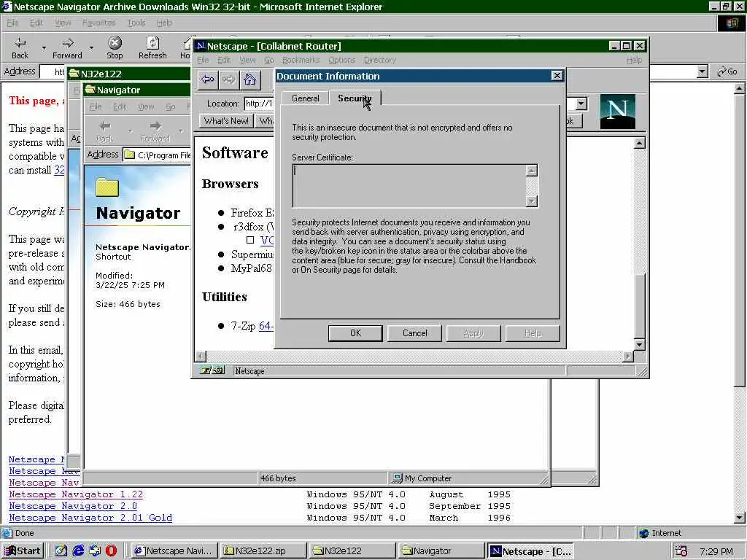747x560 pixels.
Task: Open the Windows Start menu
Action: [x=23, y=551]
